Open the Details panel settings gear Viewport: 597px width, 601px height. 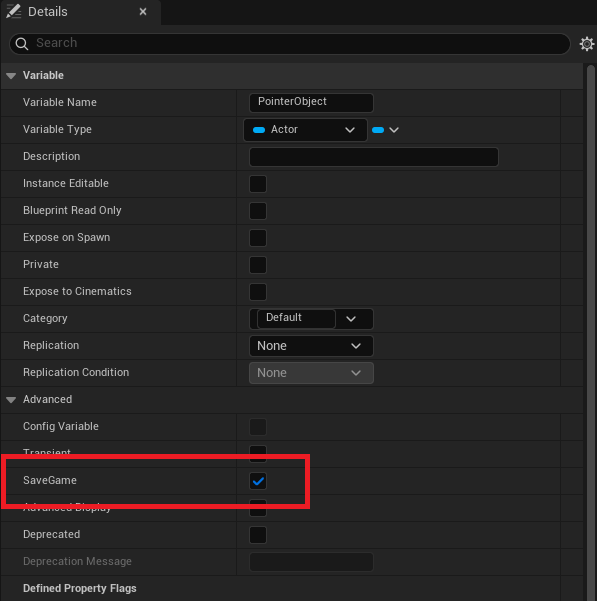[586, 44]
